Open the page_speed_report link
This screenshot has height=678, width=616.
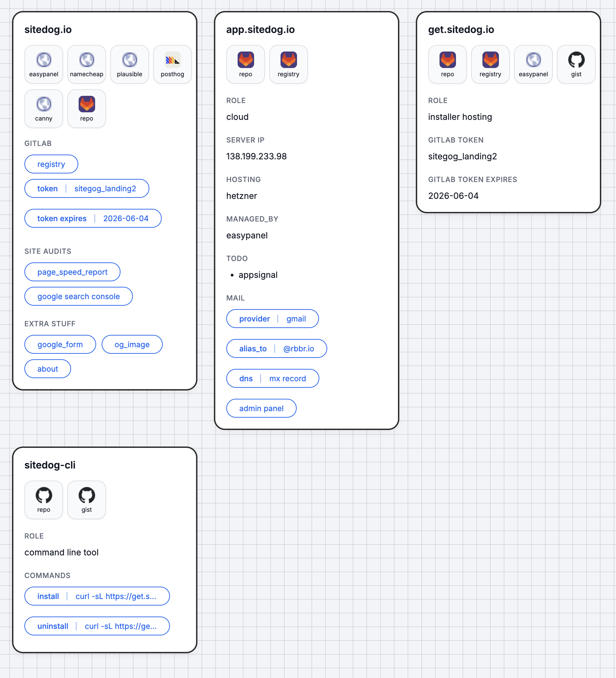click(72, 272)
